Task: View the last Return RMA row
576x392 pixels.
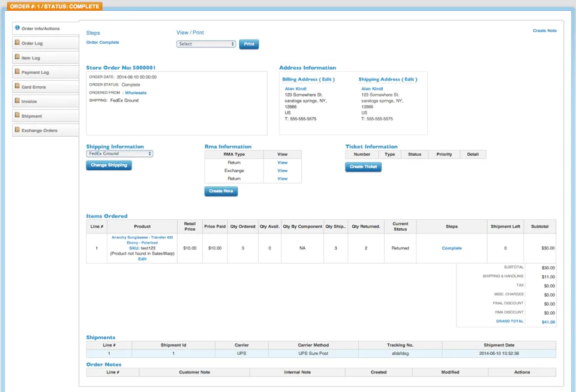Action: [x=282, y=179]
